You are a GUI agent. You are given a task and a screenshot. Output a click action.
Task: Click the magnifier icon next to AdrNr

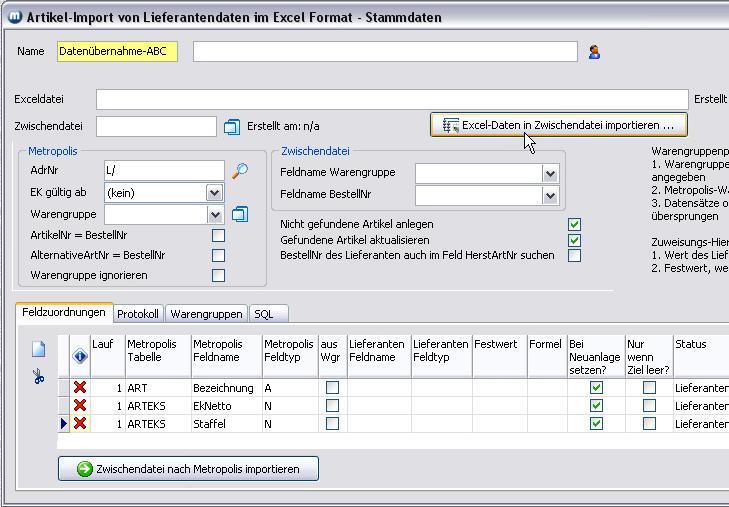(x=240, y=171)
